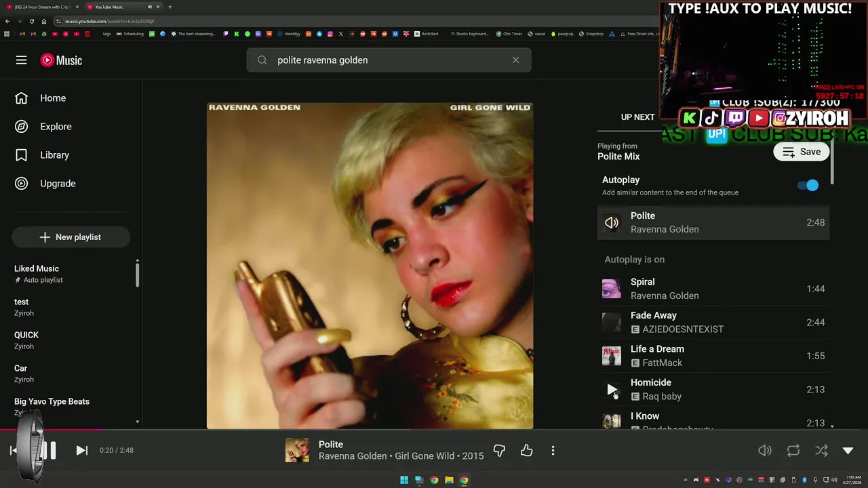Click the search field with polite ravenna golden

pyautogui.click(x=389, y=60)
